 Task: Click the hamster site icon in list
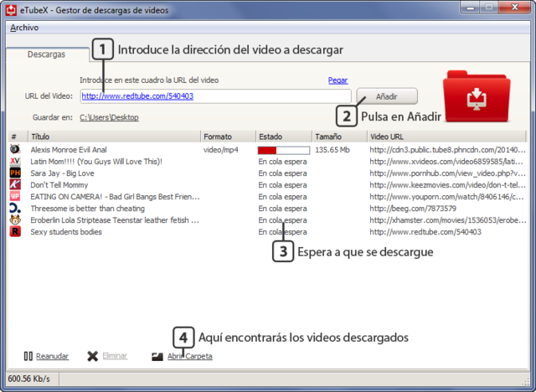click(x=15, y=219)
